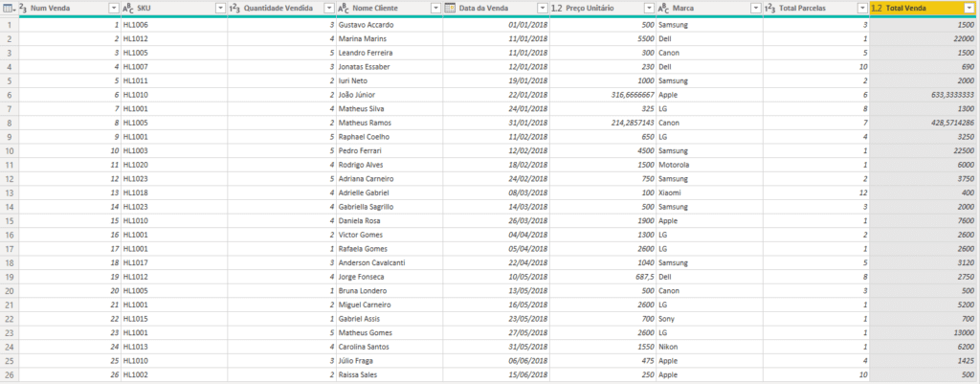Click the Total Venda value 633,3333333
This screenshot has width=980, height=384.
coord(923,95)
